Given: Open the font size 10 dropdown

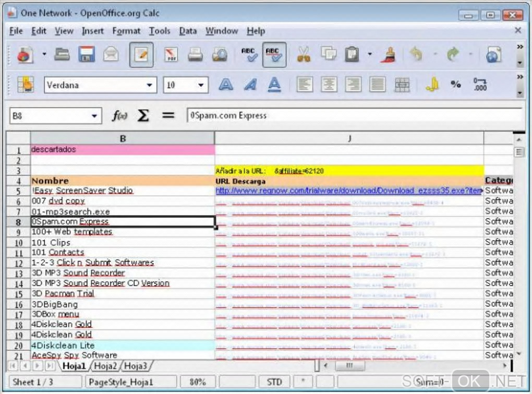Looking at the screenshot, I should tap(201, 85).
